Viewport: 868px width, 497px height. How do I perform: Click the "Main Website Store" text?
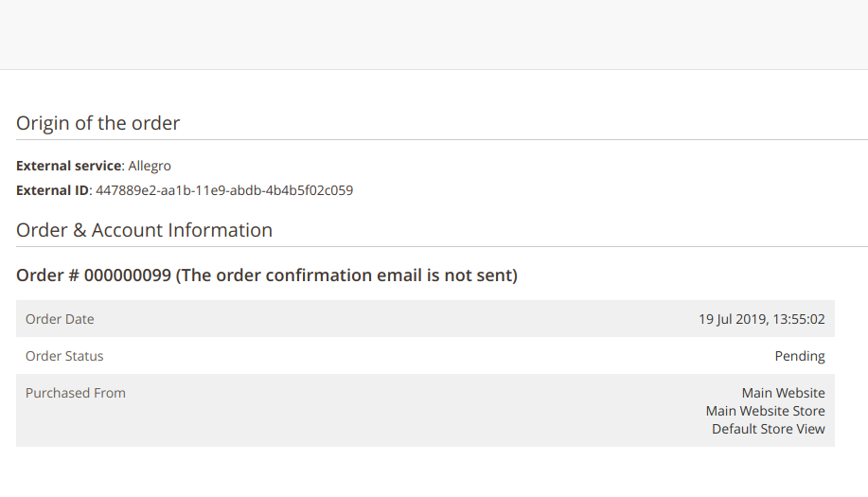click(765, 411)
